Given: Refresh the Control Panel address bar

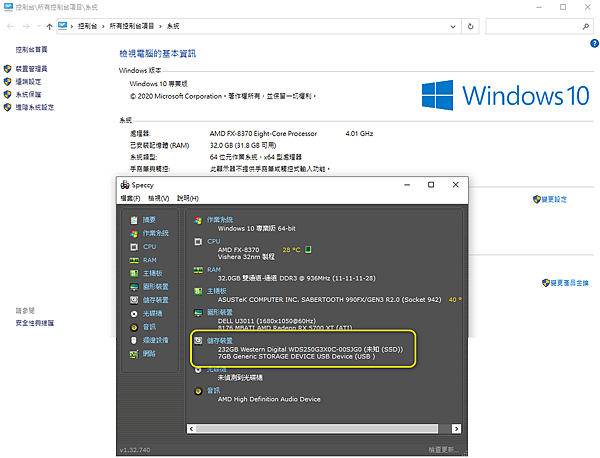Looking at the screenshot, I should click(470, 26).
